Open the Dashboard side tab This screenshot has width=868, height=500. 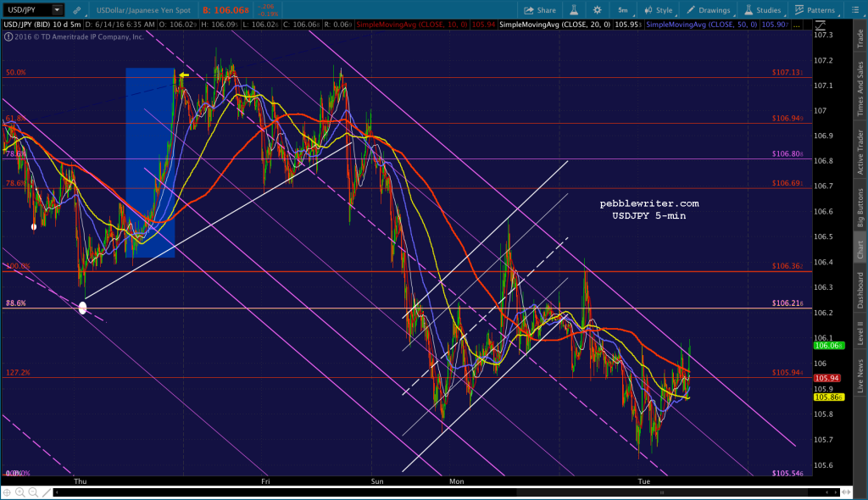(860, 290)
